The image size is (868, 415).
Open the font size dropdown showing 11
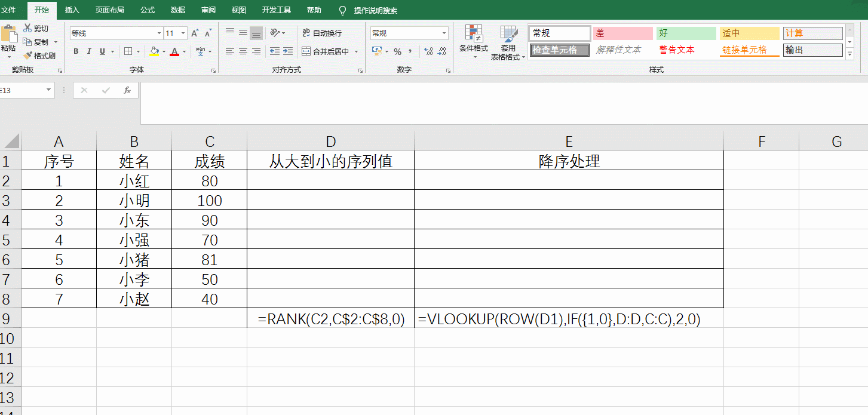183,33
